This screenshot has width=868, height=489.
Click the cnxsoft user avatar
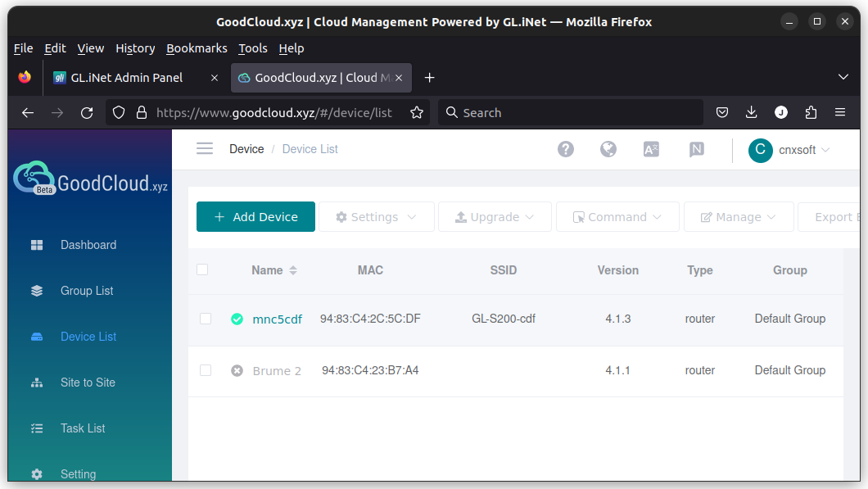pos(760,150)
